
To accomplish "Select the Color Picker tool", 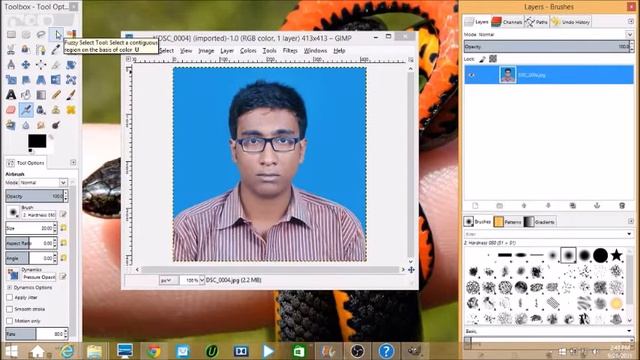I will 56,50.
